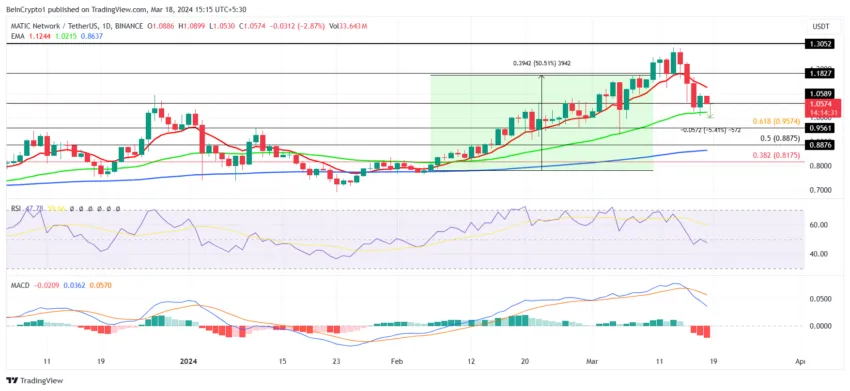This screenshot has width=850, height=391.
Task: Click the TradingView logo at bottom left
Action: [35, 381]
